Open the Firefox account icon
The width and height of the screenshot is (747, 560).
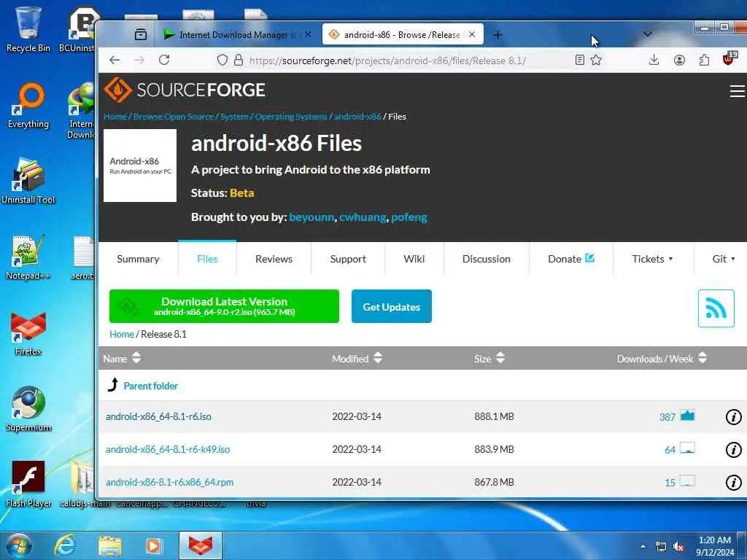pos(679,60)
